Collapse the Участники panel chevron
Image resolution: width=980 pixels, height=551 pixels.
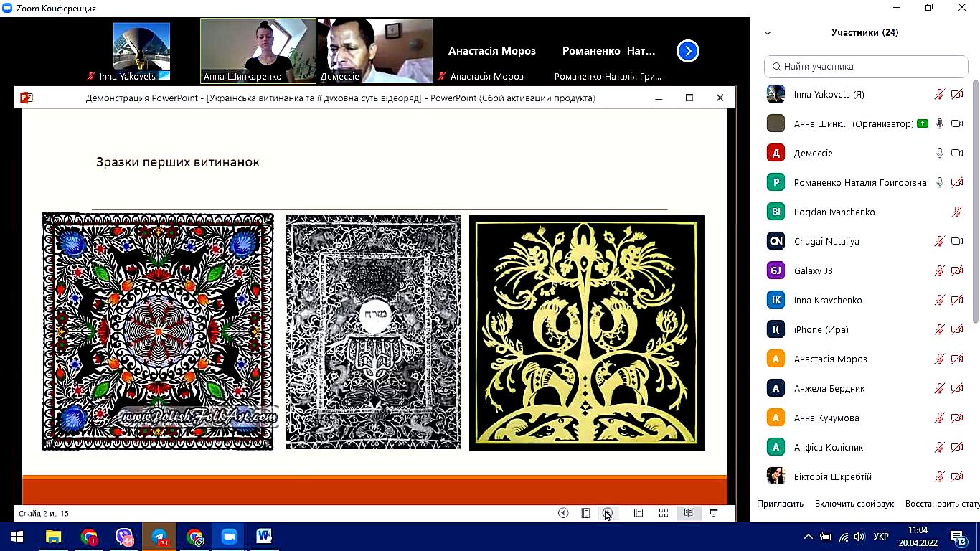coord(768,33)
